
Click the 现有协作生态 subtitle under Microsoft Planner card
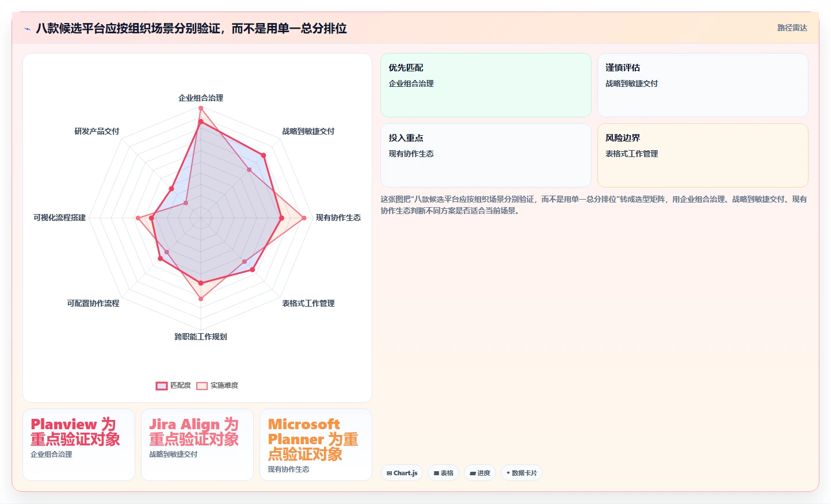288,469
